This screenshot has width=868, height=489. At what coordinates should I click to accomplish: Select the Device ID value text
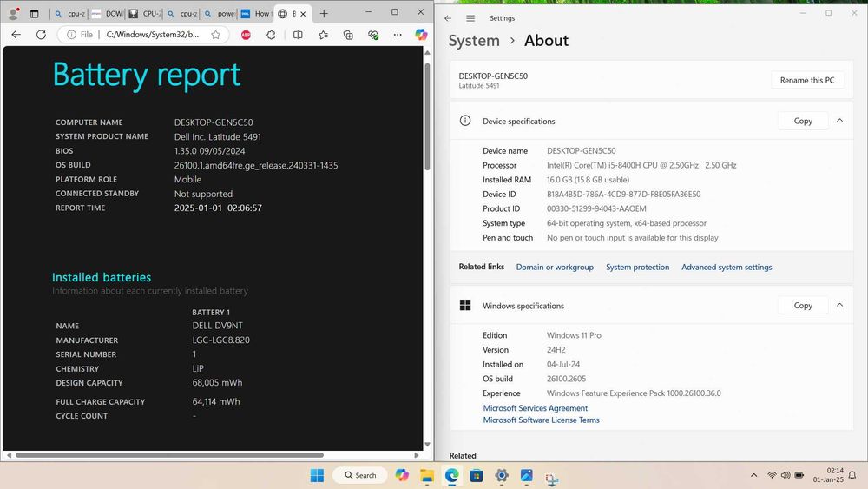(624, 195)
